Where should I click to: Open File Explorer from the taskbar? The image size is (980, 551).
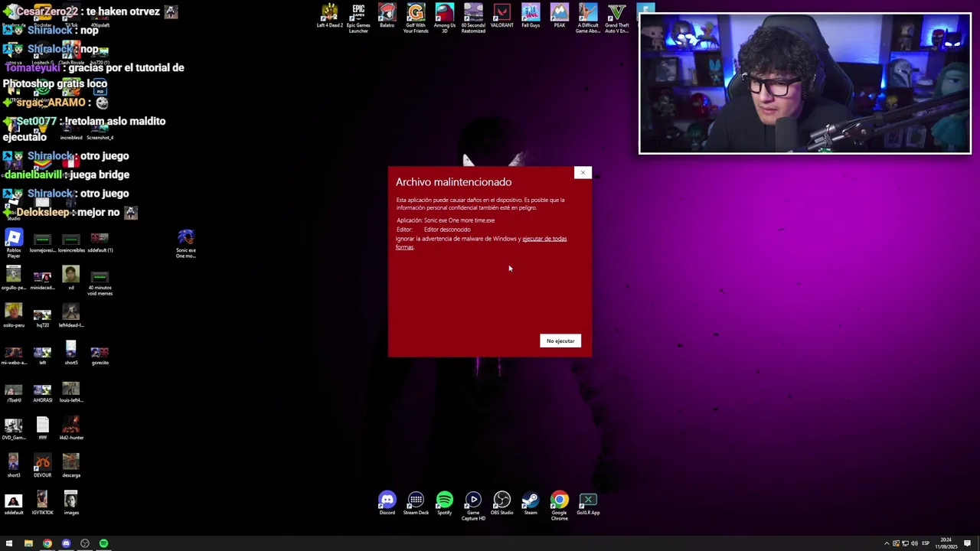coord(28,543)
